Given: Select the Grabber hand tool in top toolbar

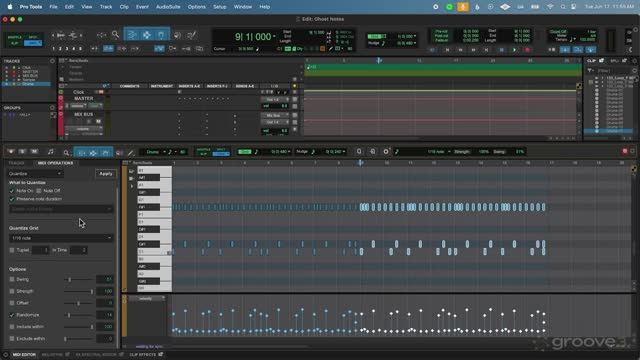Looking at the screenshot, I should [161, 35].
